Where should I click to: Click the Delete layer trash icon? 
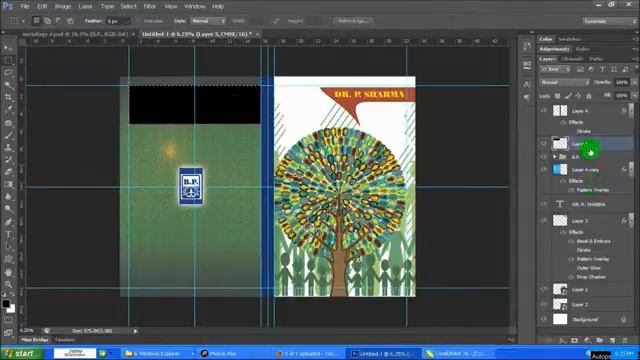pyautogui.click(x=624, y=340)
